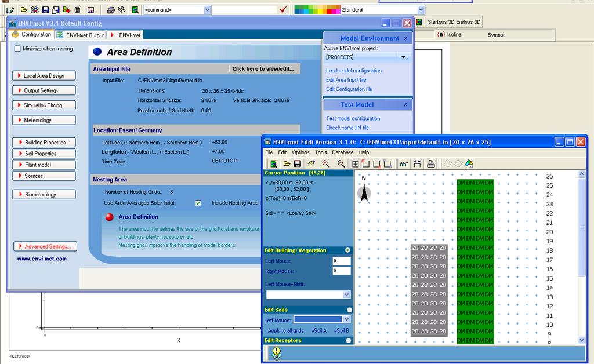Click the Left Mouse value input field
Image resolution: width=594 pixels, height=364 pixels.
point(341,261)
